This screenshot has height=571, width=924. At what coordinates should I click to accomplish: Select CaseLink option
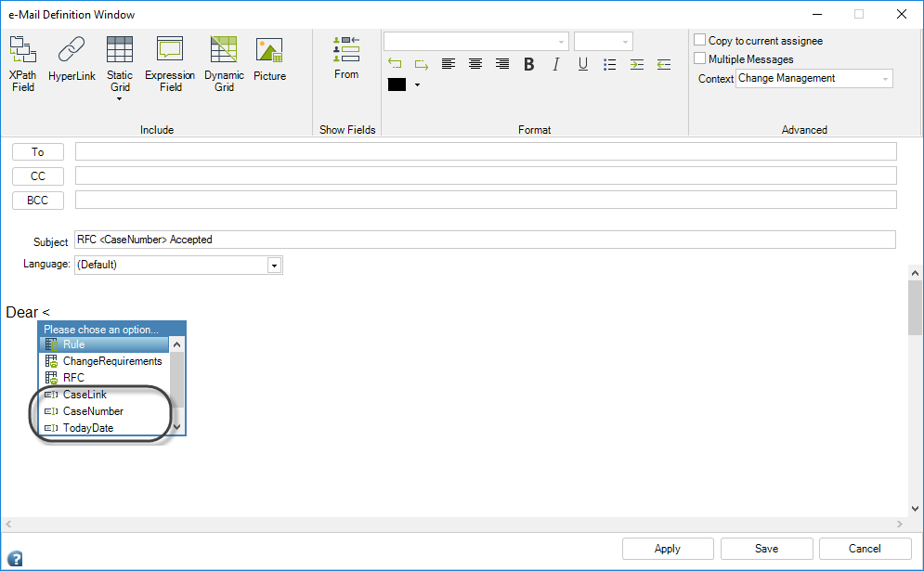(x=104, y=395)
